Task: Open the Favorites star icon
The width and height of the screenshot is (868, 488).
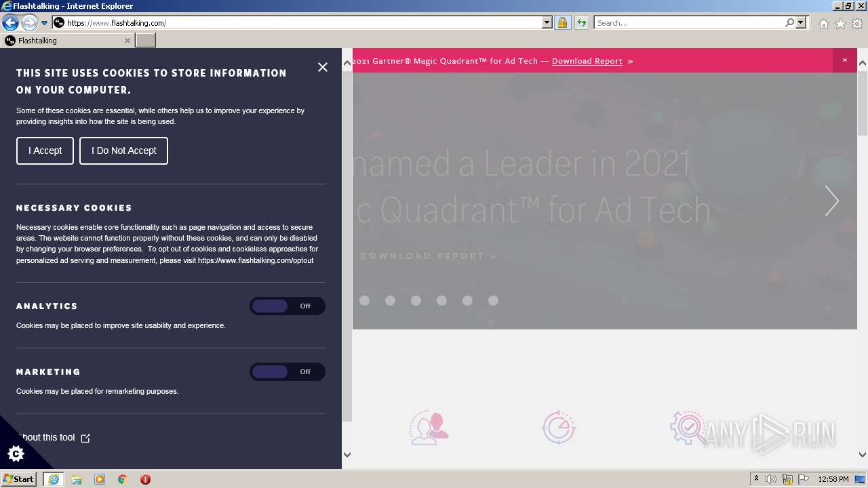Action: [840, 24]
